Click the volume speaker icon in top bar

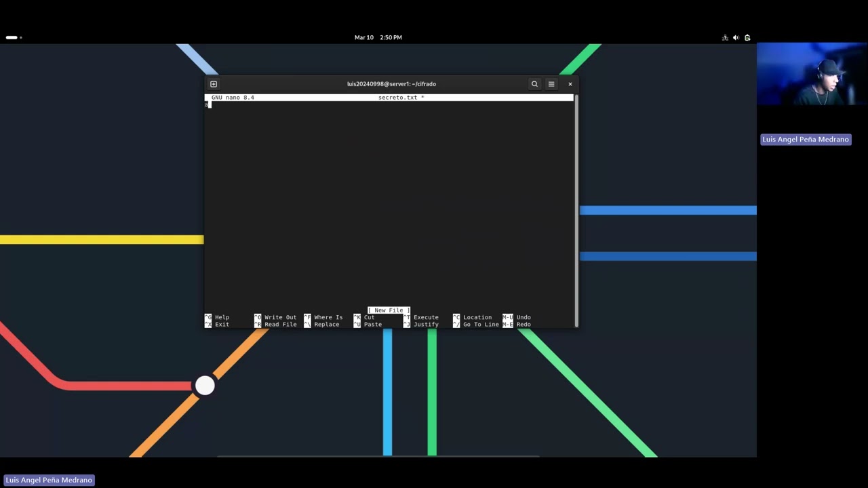pyautogui.click(x=736, y=37)
